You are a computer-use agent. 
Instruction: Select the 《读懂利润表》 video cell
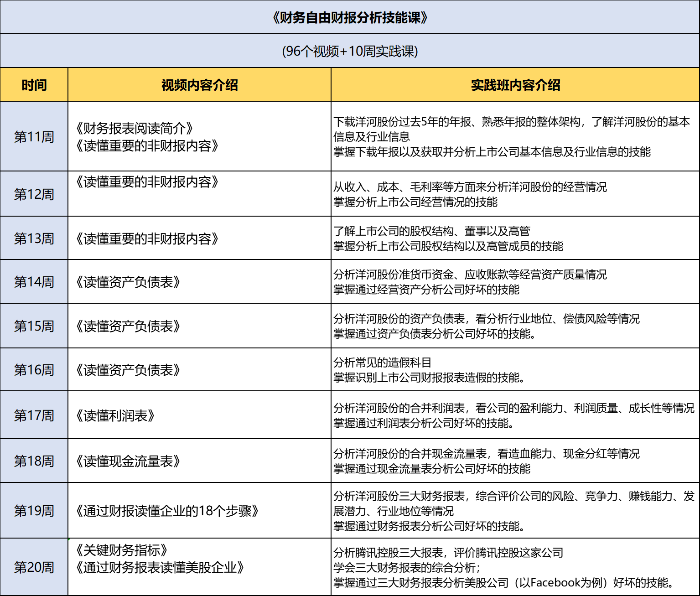(x=116, y=416)
